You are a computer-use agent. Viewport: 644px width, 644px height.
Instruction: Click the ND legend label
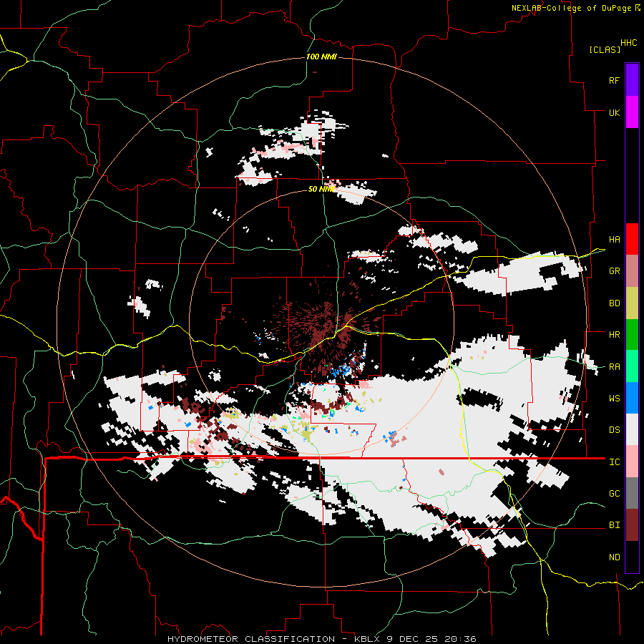(x=614, y=557)
